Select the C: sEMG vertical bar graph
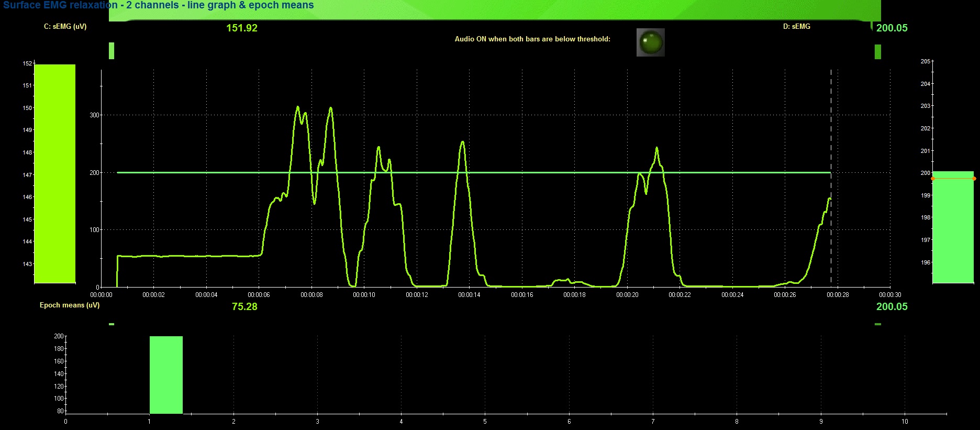The width and height of the screenshot is (980, 430). click(55, 173)
